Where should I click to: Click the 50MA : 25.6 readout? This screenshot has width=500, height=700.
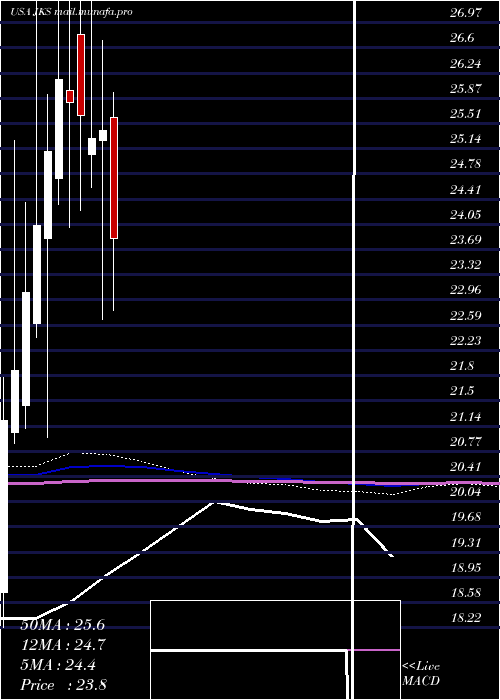[63, 625]
